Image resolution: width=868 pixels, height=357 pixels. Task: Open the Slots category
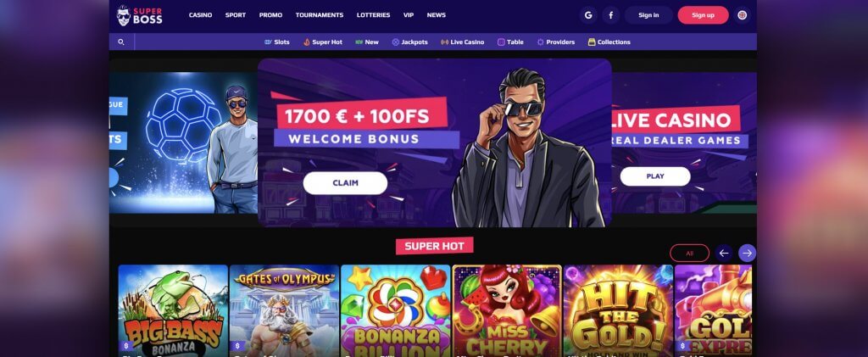tap(277, 42)
